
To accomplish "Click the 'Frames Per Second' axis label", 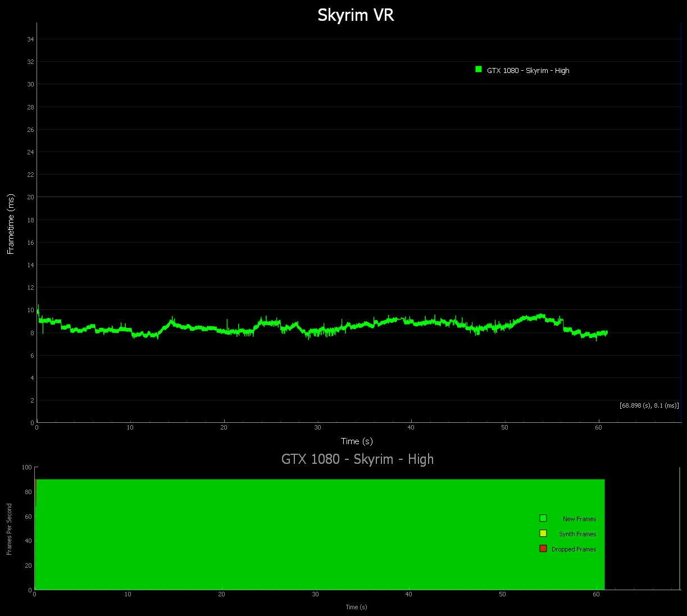I will click(10, 529).
